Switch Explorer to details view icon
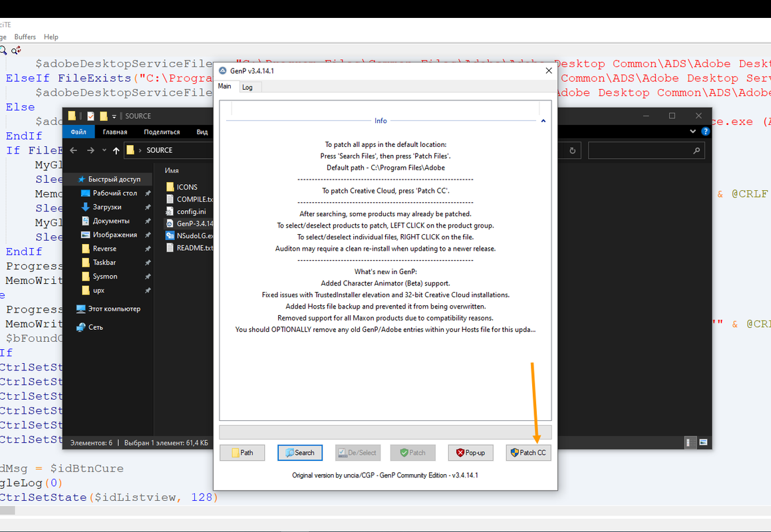The width and height of the screenshot is (771, 532). point(691,442)
